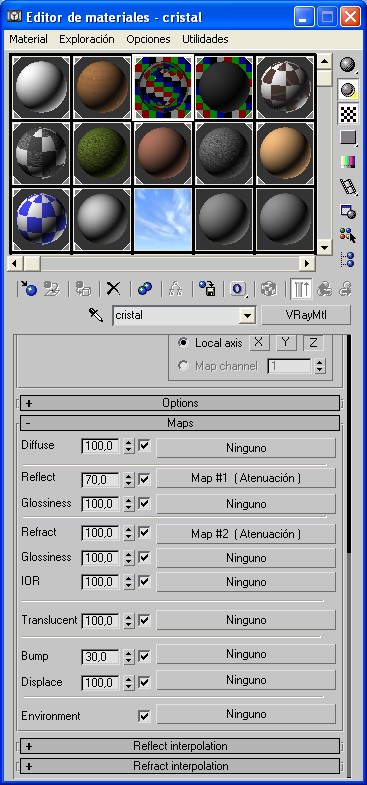This screenshot has width=367, height=785.
Task: Click the Diffuse amount spinner arrows
Action: (x=129, y=446)
